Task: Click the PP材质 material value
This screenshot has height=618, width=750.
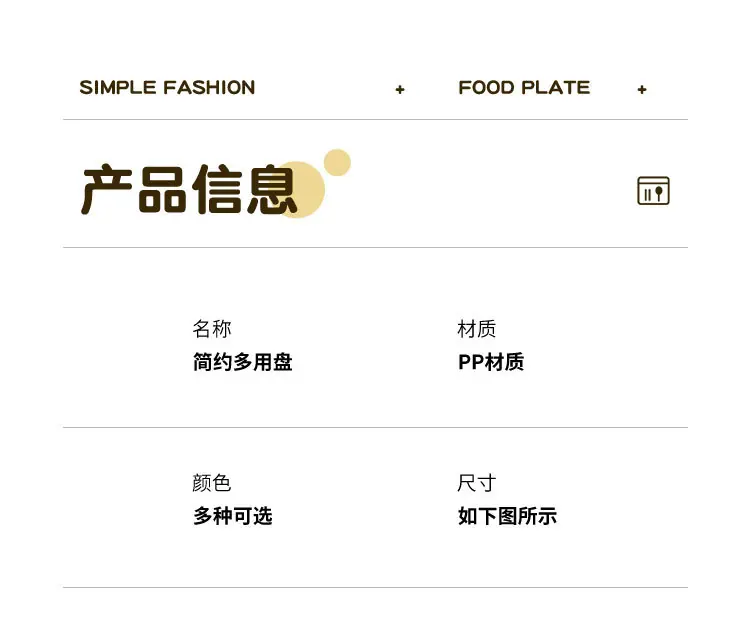Action: pyautogui.click(x=491, y=362)
